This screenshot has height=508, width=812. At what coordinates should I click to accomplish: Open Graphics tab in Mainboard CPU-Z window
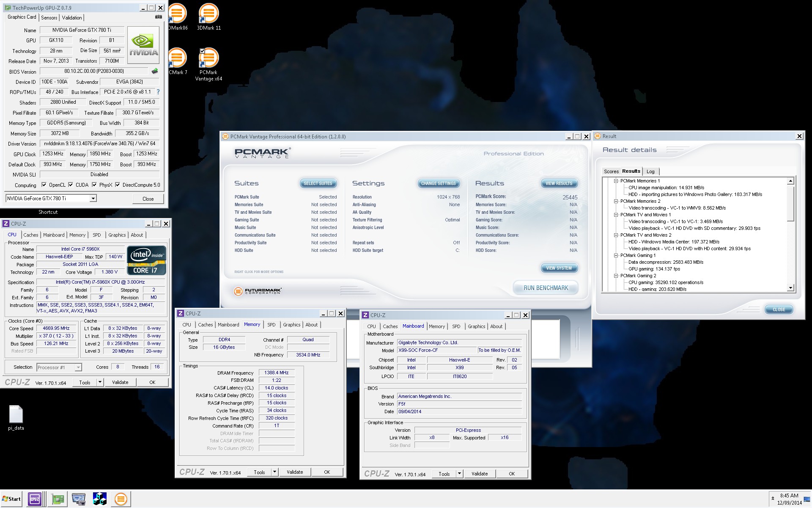(x=476, y=326)
